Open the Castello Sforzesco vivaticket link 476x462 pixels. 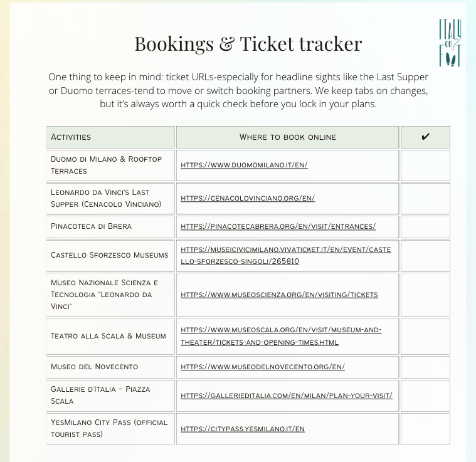coord(285,255)
